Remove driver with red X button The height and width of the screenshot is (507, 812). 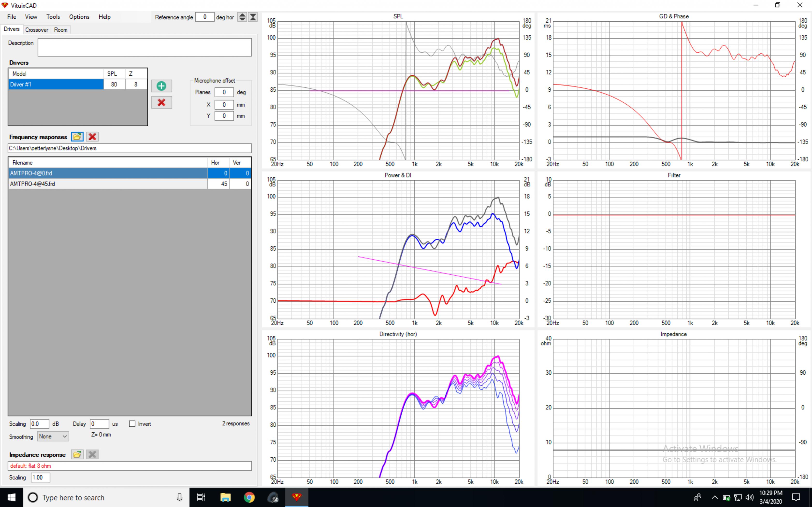pyautogui.click(x=161, y=103)
